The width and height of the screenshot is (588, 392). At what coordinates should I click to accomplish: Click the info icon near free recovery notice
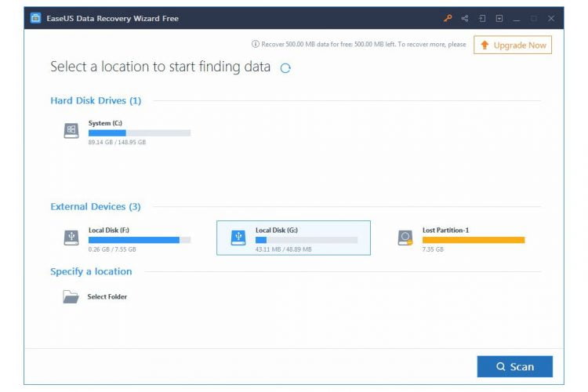[x=256, y=44]
